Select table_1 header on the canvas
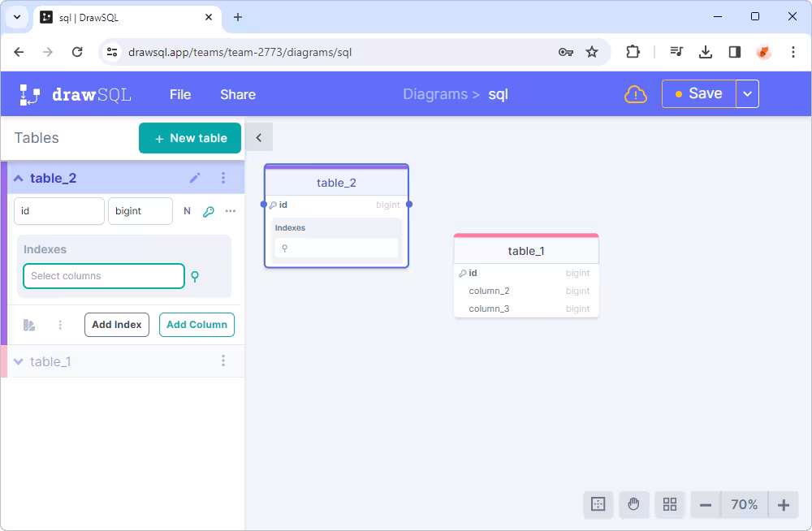This screenshot has width=812, height=531. tap(526, 251)
